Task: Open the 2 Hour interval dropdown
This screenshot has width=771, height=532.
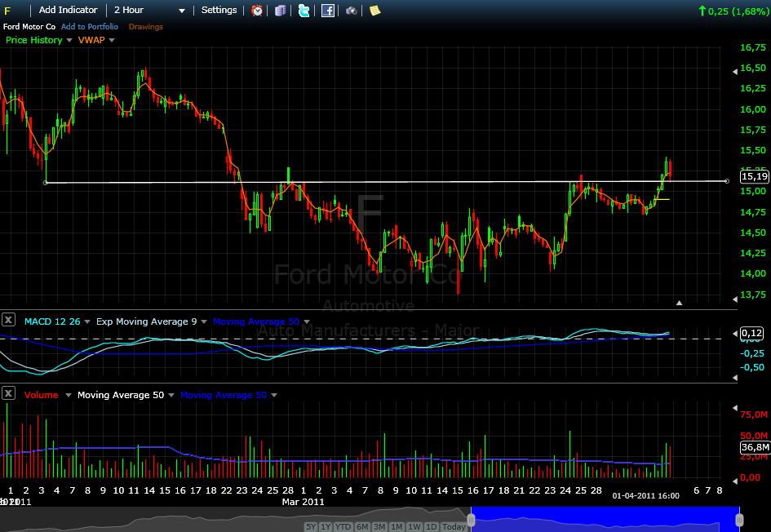Action: [x=149, y=10]
